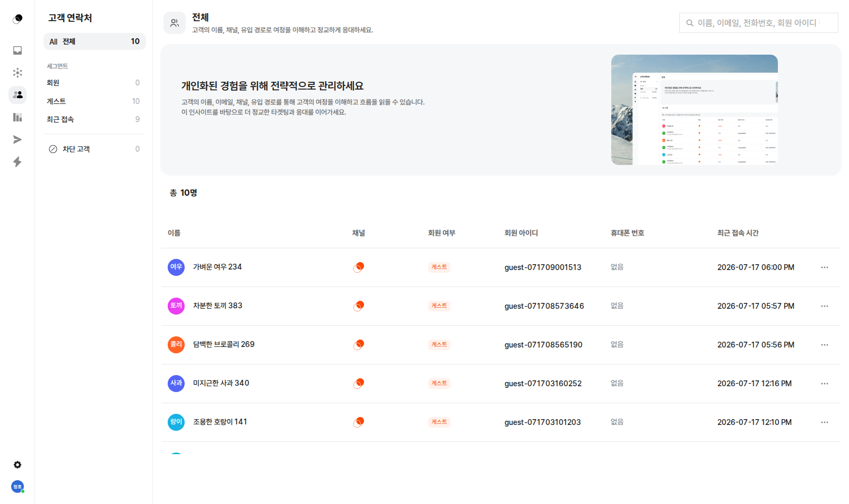Viewport: 849px width, 504px height.
Task: Select the 게스트 segment
Action: (93, 101)
